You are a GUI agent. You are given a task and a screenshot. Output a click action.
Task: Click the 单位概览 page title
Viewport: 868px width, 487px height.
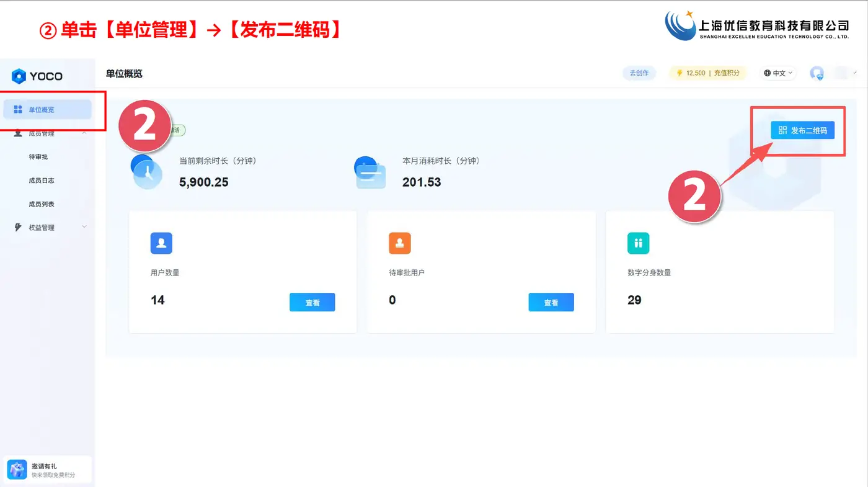[124, 73]
